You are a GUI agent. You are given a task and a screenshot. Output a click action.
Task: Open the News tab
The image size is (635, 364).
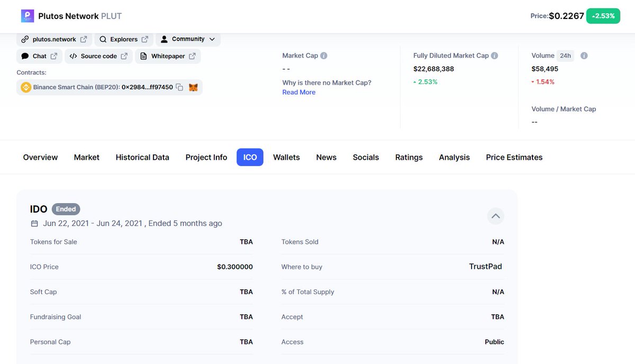click(x=326, y=157)
